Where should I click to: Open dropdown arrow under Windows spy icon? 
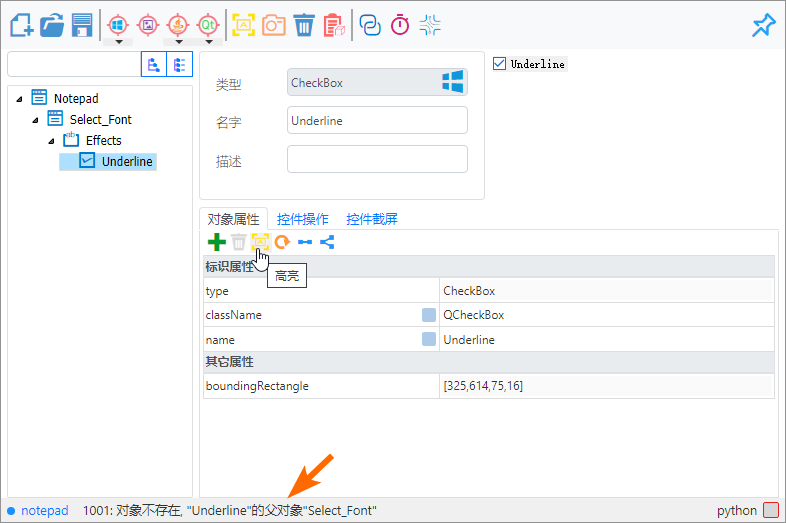(x=118, y=42)
